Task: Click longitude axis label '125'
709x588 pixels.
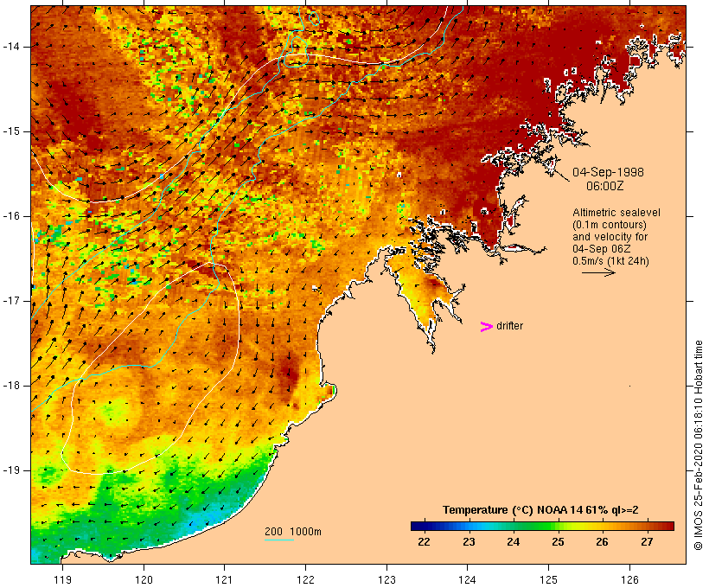Action: pyautogui.click(x=549, y=579)
